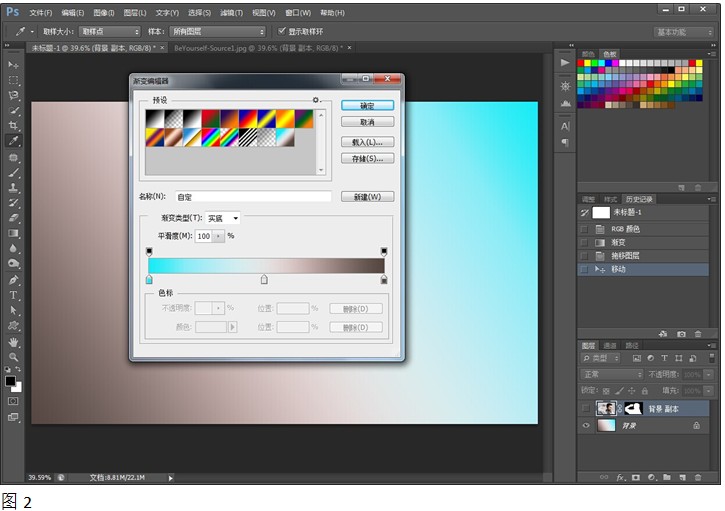Select the Zoom magnifier tool
The image size is (725, 511).
point(13,357)
